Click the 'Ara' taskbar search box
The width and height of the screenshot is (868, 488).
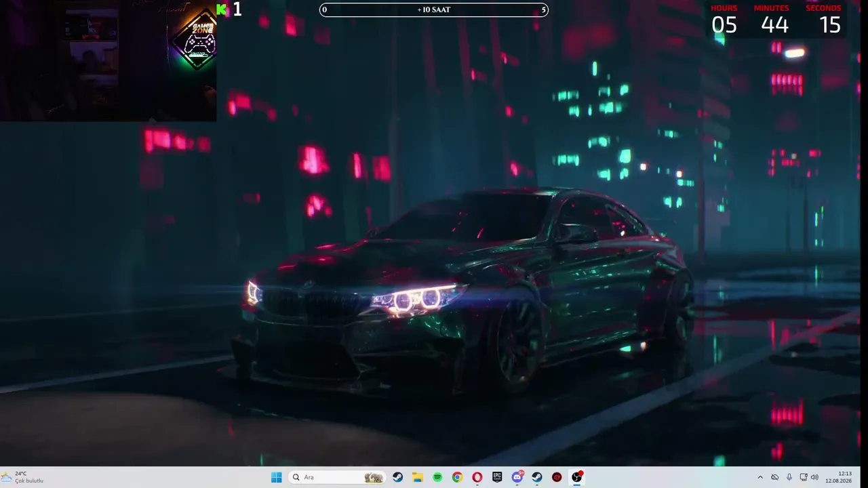coord(337,477)
